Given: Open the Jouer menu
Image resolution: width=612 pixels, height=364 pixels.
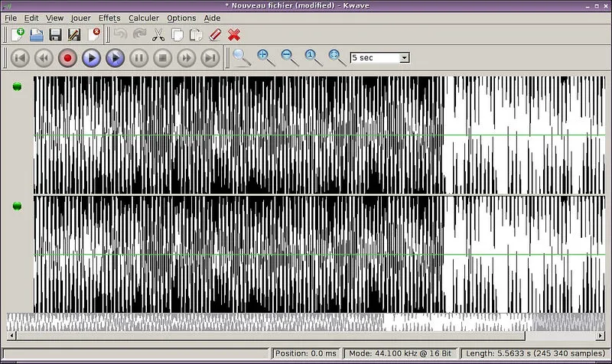Looking at the screenshot, I should tap(80, 18).
